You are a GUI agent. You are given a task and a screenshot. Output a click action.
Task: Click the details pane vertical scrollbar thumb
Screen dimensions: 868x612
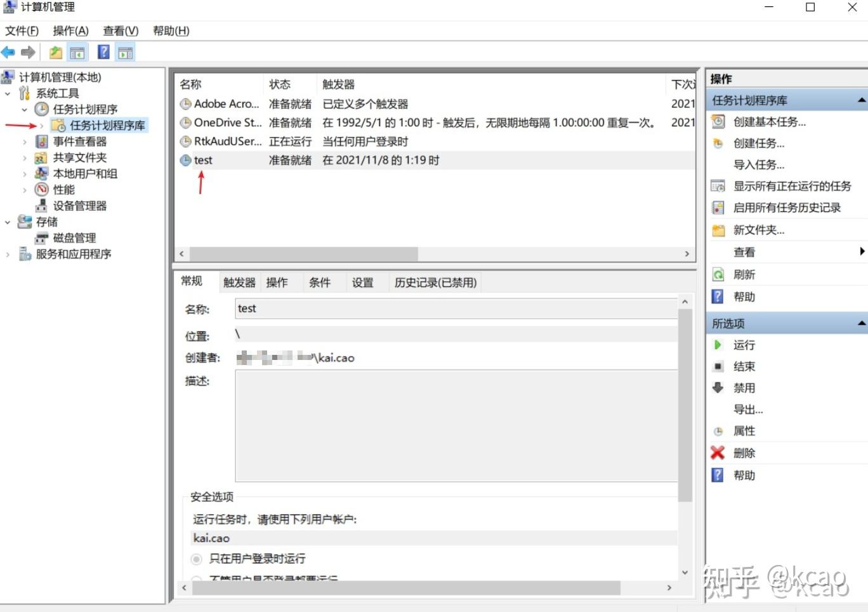pyautogui.click(x=685, y=406)
